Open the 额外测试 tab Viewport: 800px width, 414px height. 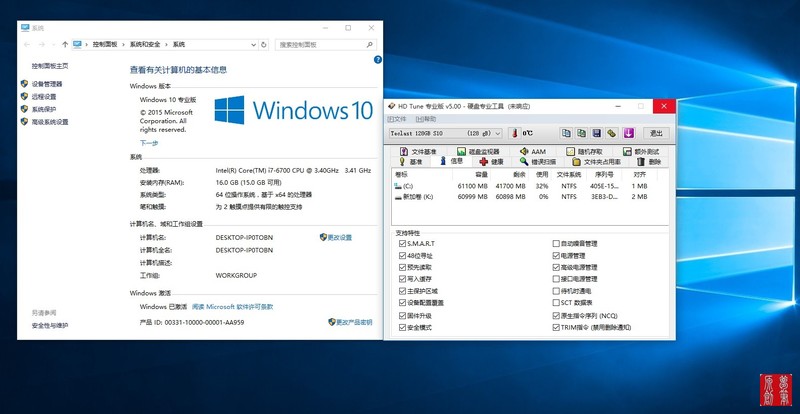click(x=642, y=152)
